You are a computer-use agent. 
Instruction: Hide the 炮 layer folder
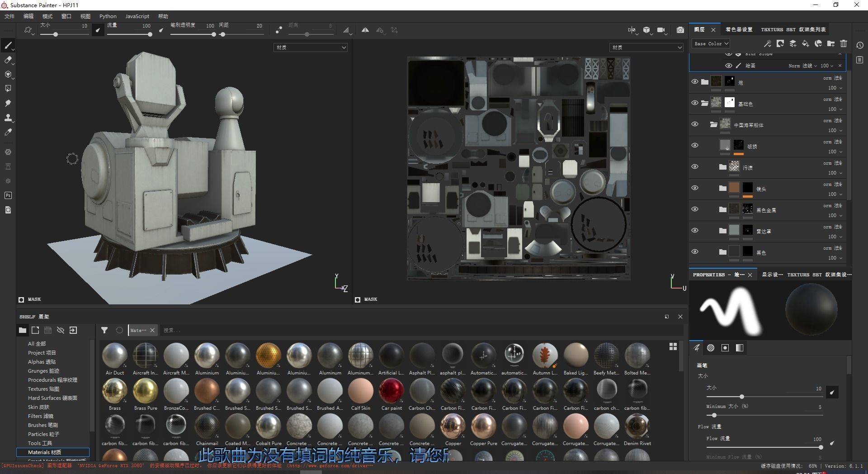tap(695, 82)
